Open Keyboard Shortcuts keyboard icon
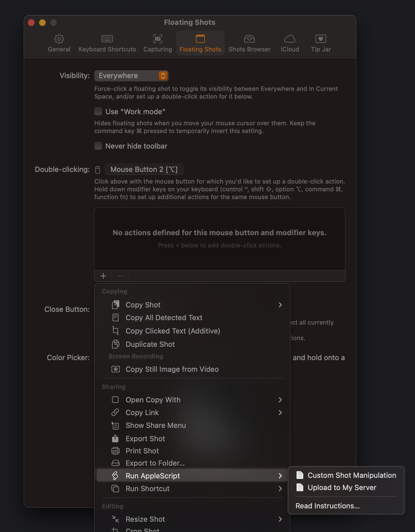The width and height of the screenshot is (415, 532). (x=107, y=39)
